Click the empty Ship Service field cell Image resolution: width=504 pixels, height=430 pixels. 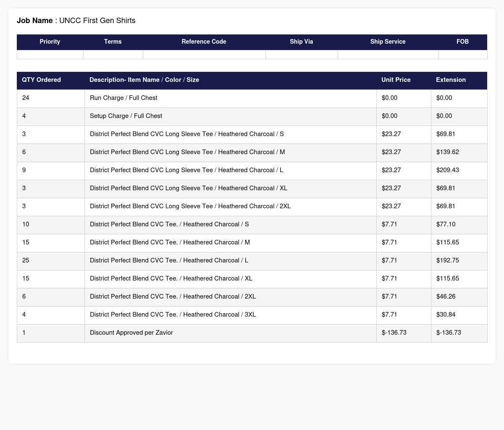click(x=388, y=55)
